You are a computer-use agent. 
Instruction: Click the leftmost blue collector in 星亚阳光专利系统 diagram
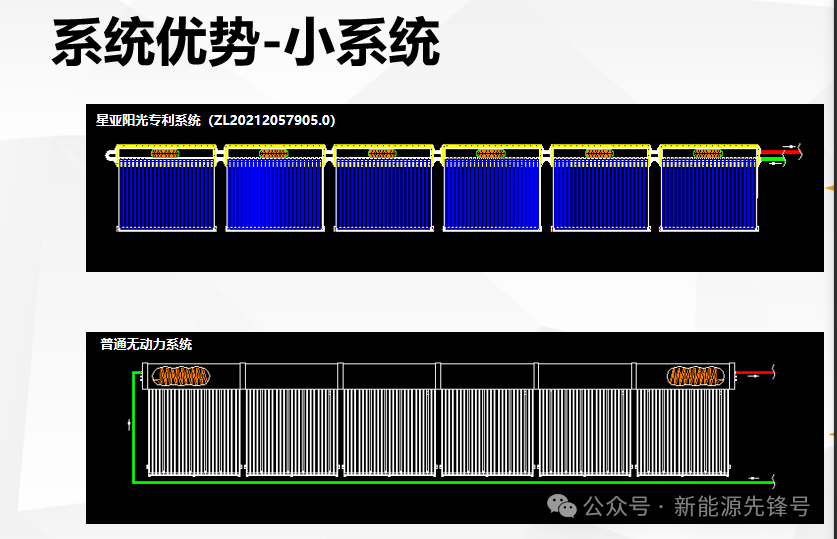(167, 194)
